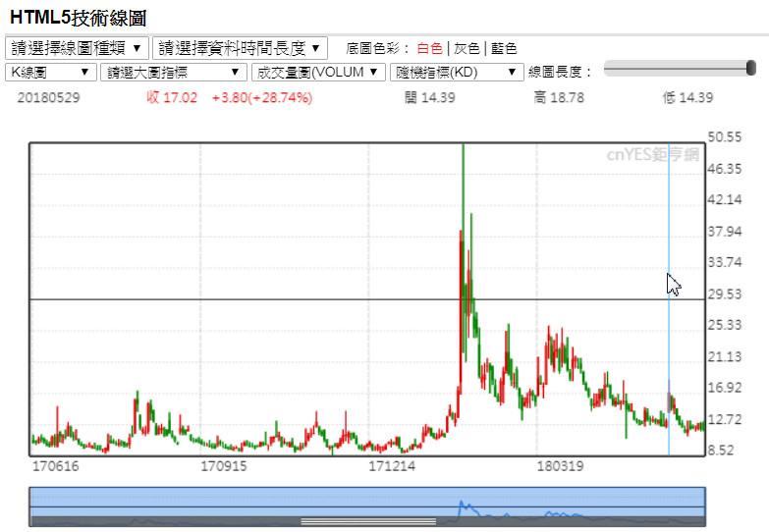Click the 底圖色彩 label
The image size is (769, 532).
(378, 48)
